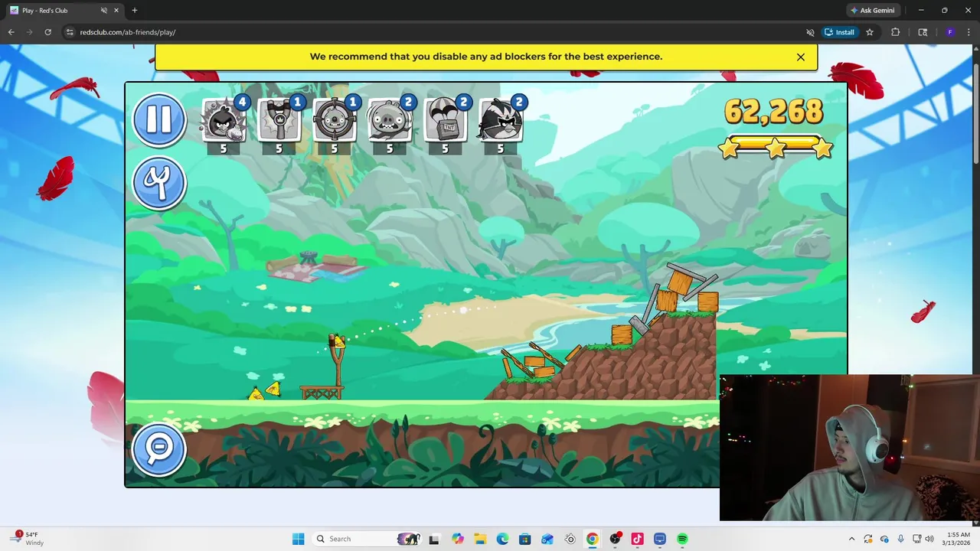Open the tab search side panel icon
980x551 pixels.
(923, 32)
